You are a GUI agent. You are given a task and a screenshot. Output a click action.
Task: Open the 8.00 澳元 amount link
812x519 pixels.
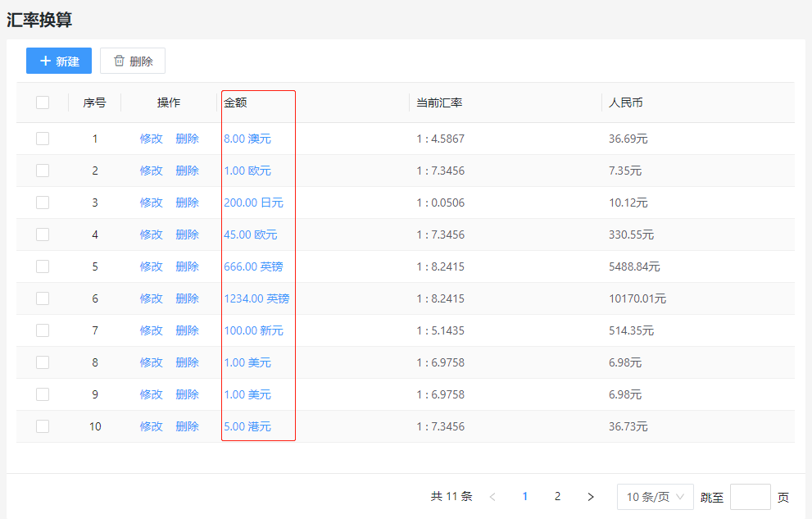[247, 139]
